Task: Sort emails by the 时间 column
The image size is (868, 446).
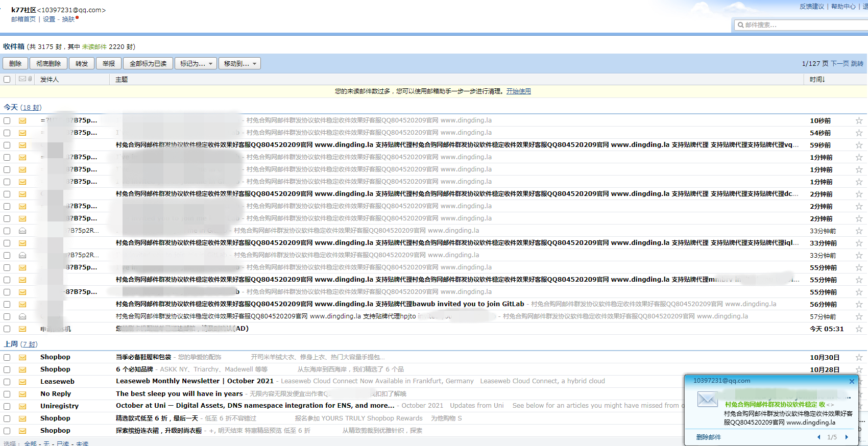Action: (817, 80)
